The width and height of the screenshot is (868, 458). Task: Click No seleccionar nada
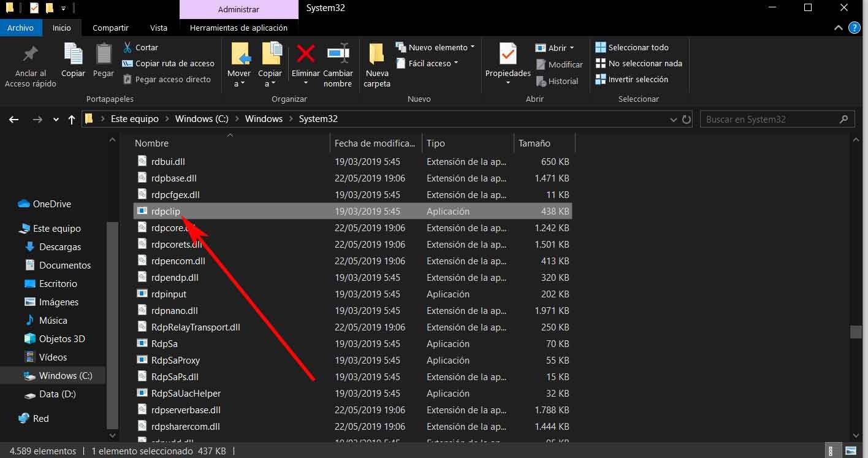(x=639, y=63)
